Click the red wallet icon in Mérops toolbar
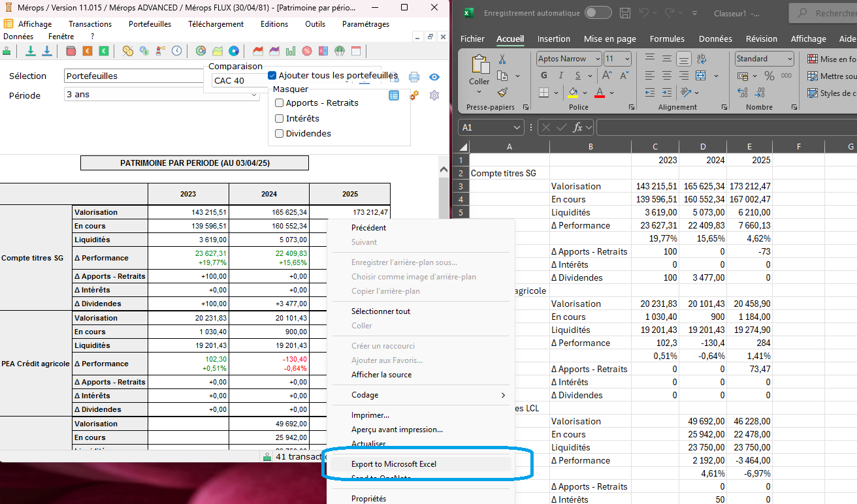The width and height of the screenshot is (857, 504). 71,51
